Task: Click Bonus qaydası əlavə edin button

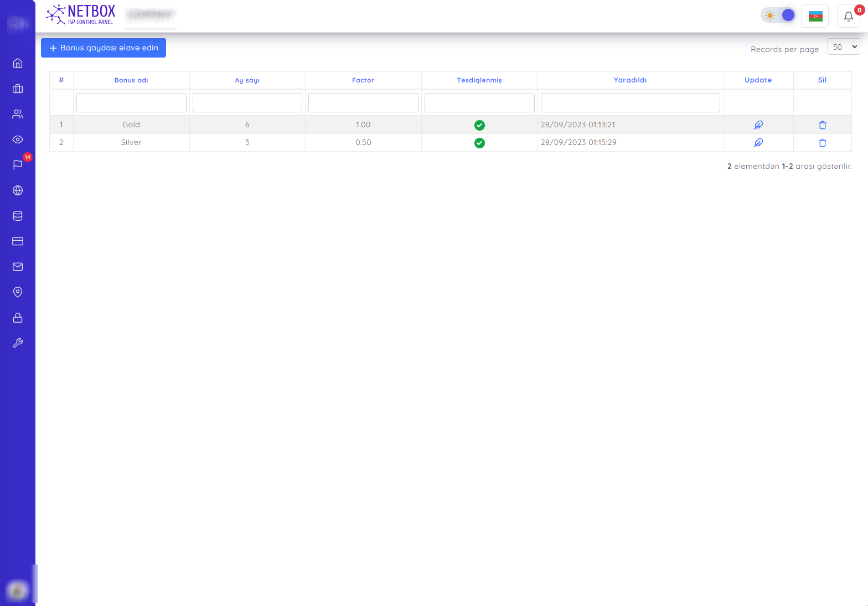Action: 104,48
